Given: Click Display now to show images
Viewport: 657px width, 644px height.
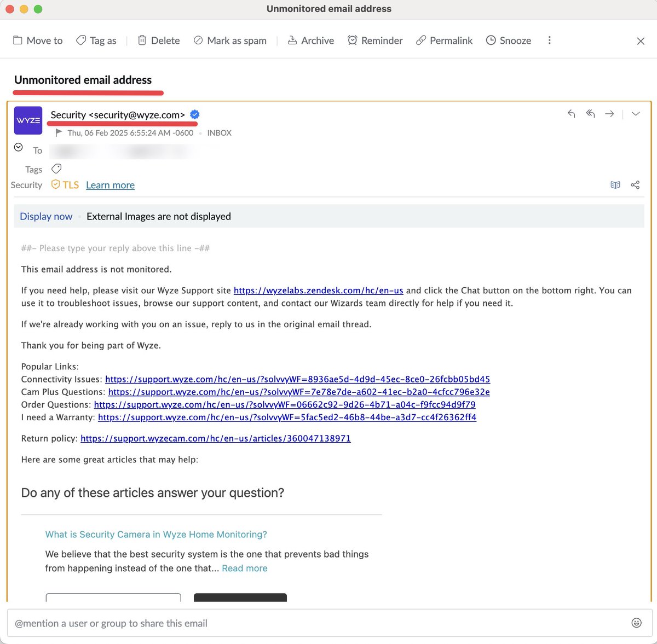Looking at the screenshot, I should point(46,216).
